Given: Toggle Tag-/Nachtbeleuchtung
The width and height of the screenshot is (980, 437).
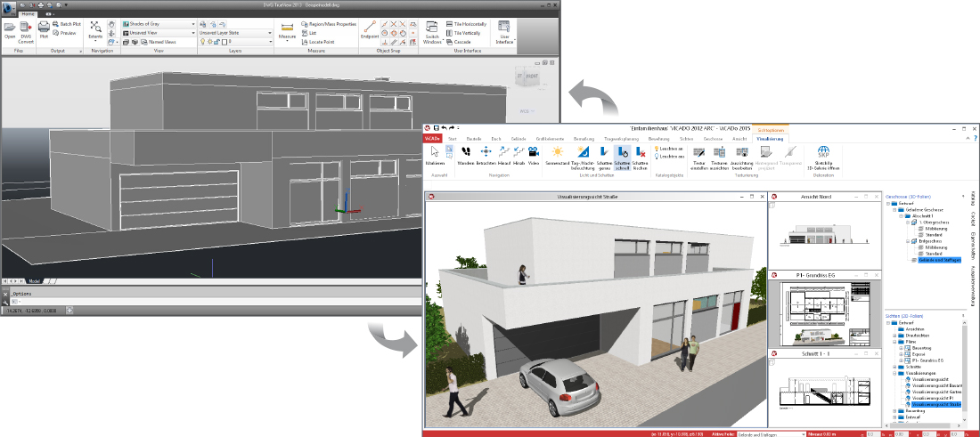Looking at the screenshot, I should [x=582, y=158].
